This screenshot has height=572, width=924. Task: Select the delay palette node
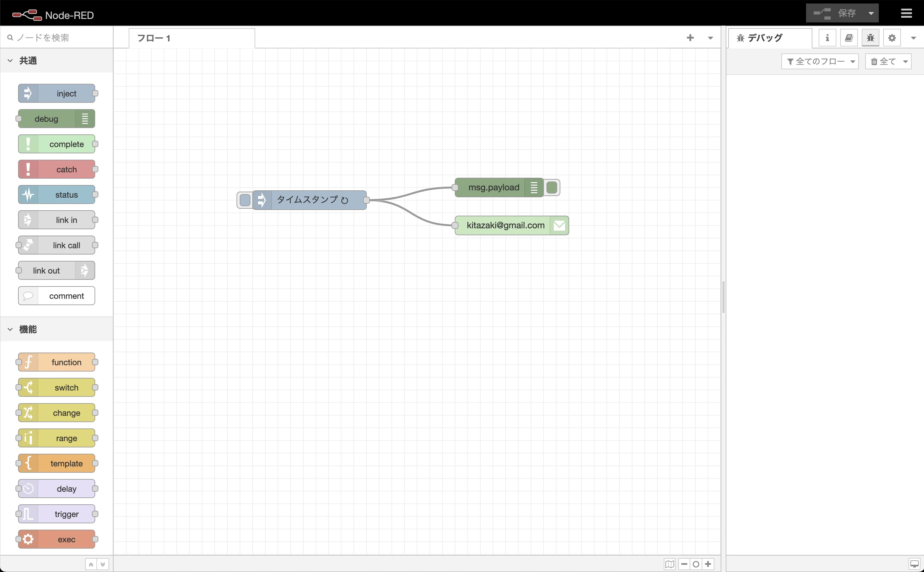[x=57, y=489]
